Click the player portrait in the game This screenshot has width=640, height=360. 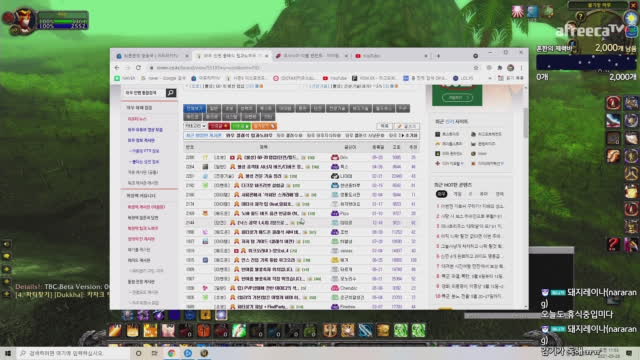(x=23, y=20)
